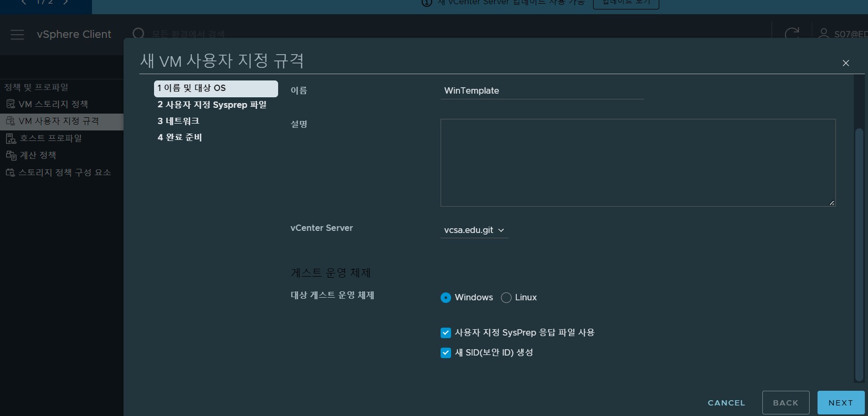Uncheck 새 SID(보안 ID) 생성 checkbox
This screenshot has width=868, height=416.
coord(446,353)
